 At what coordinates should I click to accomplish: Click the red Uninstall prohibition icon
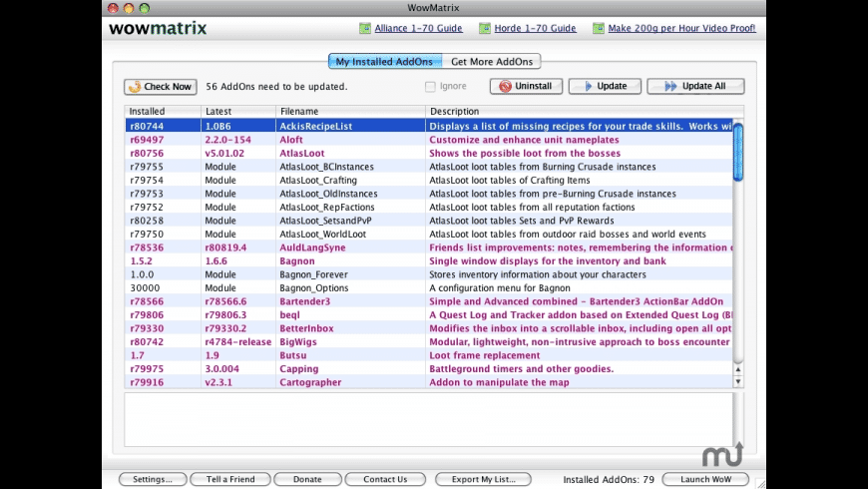(x=506, y=87)
